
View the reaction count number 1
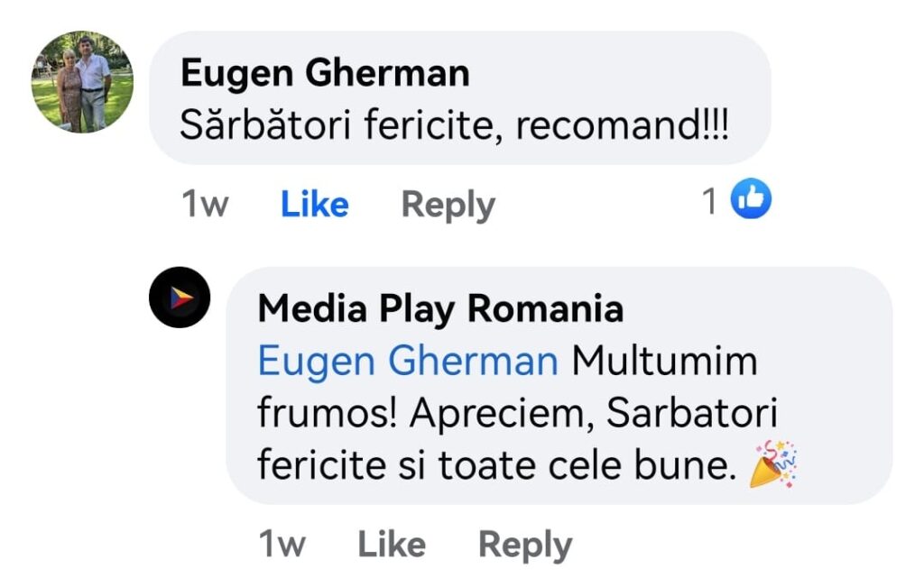click(710, 201)
